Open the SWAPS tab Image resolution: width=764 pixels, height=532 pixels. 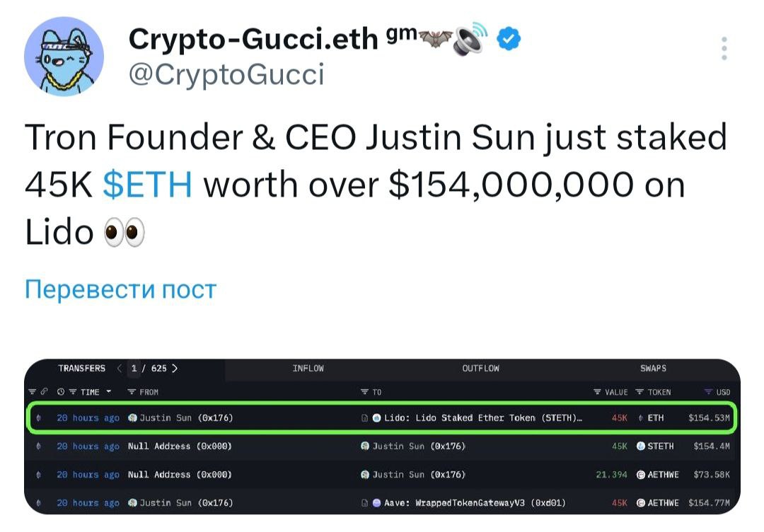(653, 369)
